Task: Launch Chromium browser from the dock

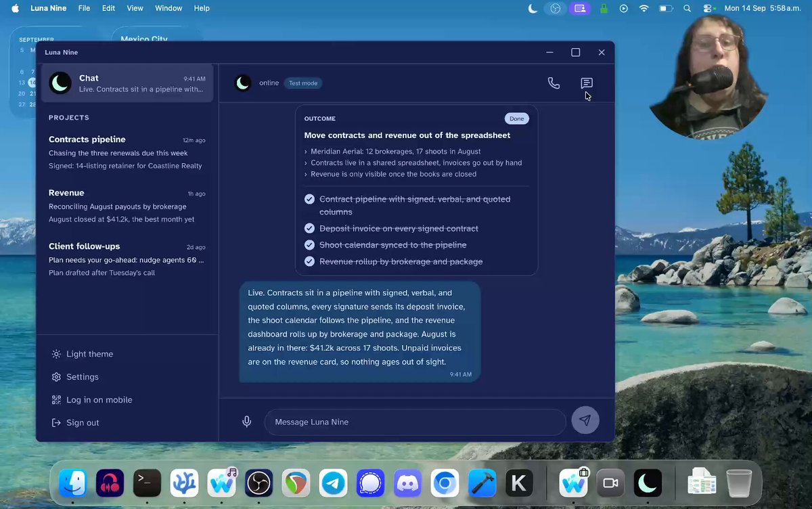Action: (445, 483)
